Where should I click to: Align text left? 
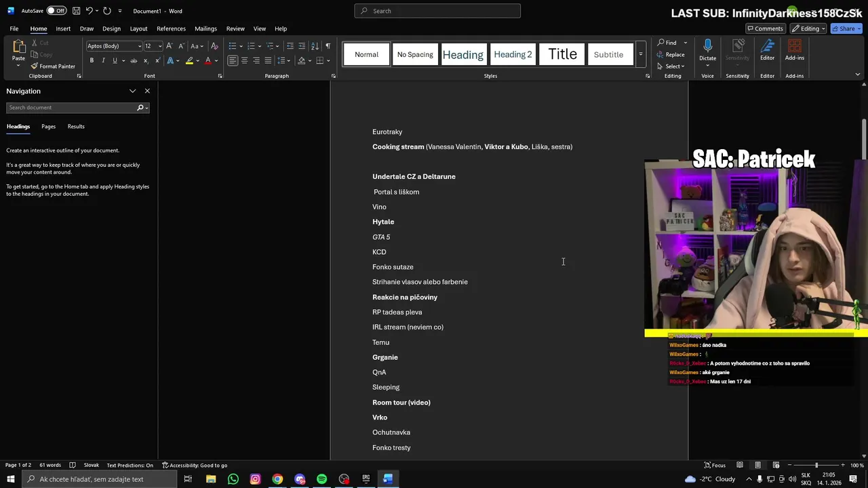pos(233,60)
